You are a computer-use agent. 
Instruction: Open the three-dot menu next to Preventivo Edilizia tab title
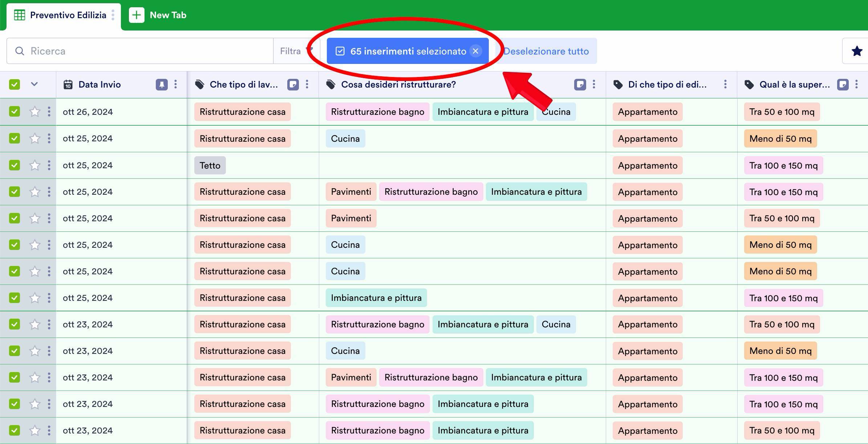114,15
